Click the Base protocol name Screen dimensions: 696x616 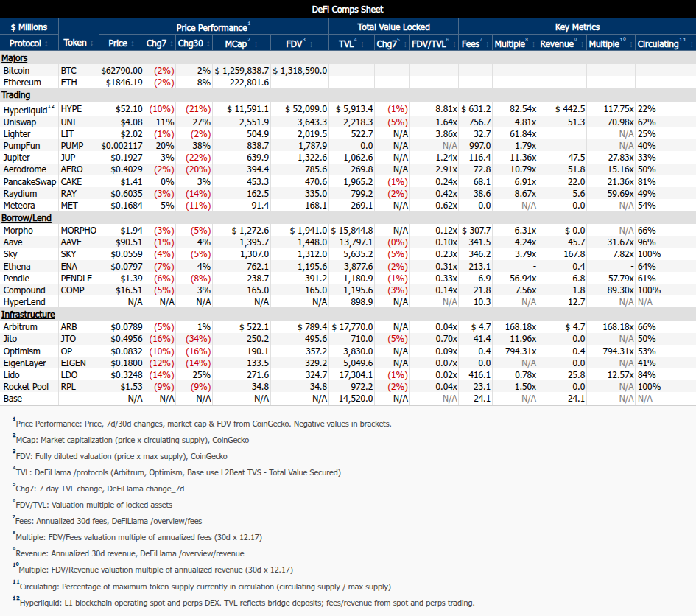coord(13,399)
